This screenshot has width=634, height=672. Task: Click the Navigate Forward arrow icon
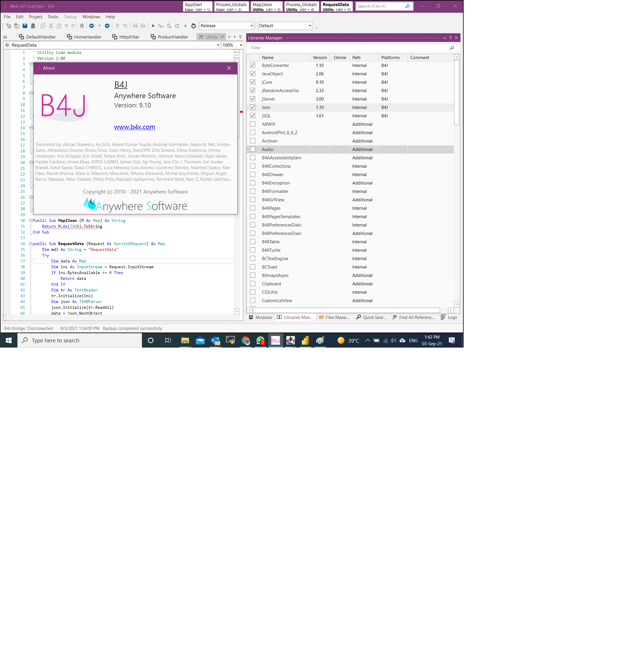click(107, 26)
